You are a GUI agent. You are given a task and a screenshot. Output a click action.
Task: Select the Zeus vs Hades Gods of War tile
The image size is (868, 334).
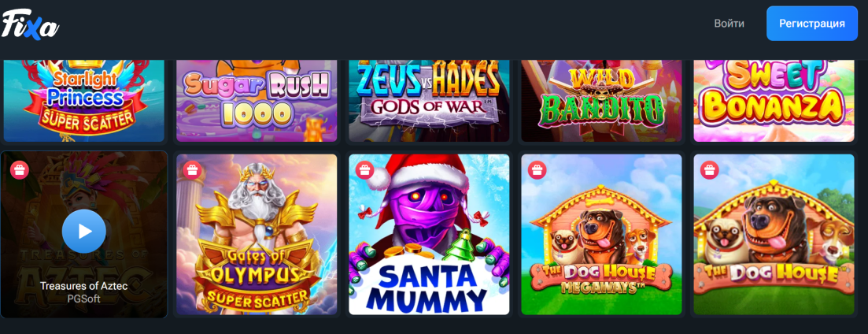429,100
